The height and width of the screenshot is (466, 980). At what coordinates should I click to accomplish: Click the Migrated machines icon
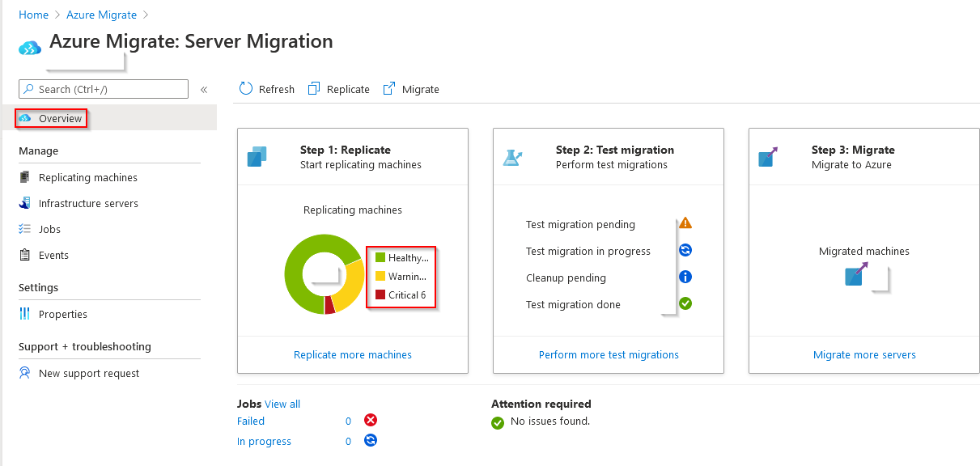point(856,274)
